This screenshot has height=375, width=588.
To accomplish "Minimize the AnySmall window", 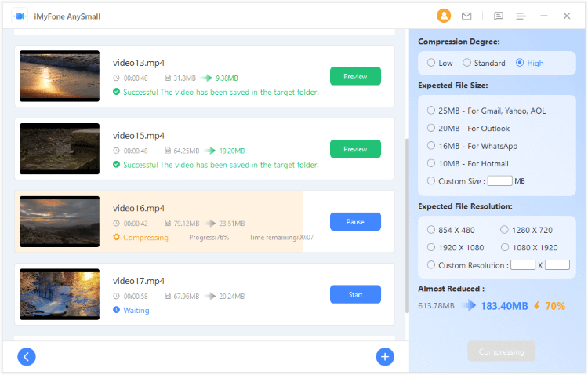I will 544,16.
